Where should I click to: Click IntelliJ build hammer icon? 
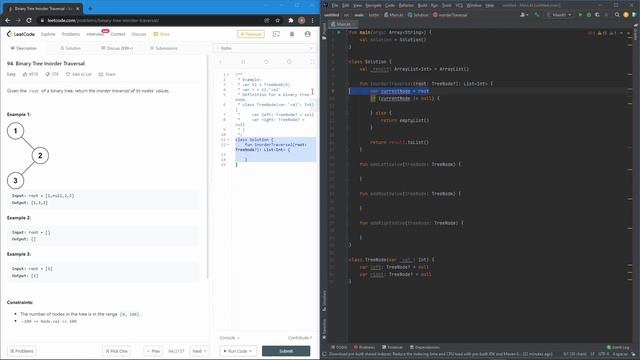(537, 15)
